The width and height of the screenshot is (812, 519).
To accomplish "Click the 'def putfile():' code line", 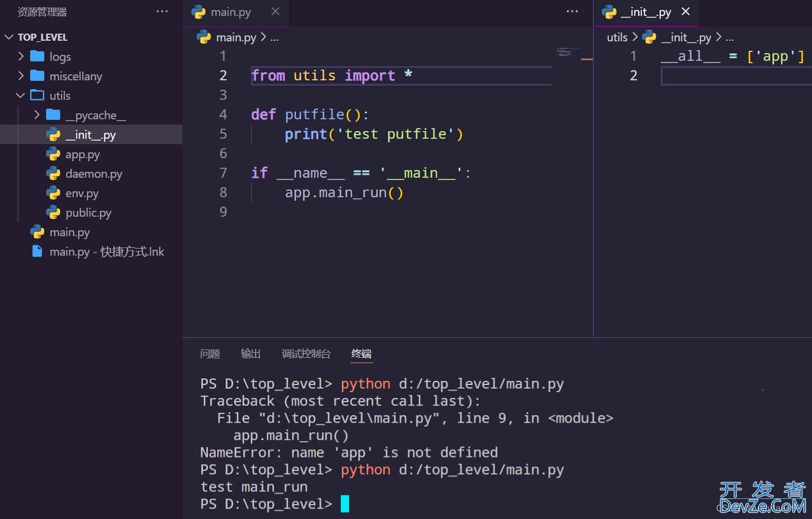I will click(x=309, y=115).
